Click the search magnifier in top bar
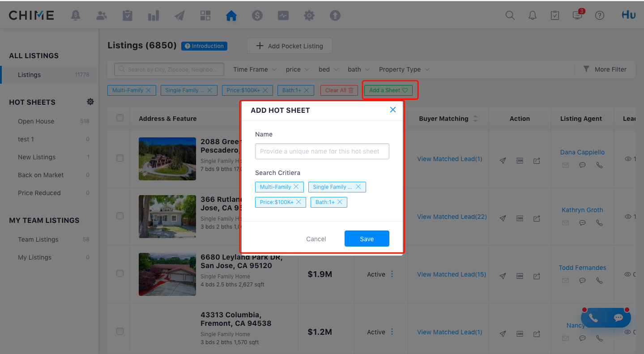 click(510, 16)
